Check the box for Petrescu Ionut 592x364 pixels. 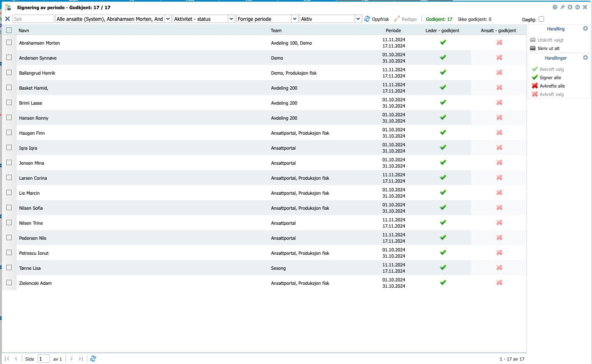pyautogui.click(x=9, y=252)
